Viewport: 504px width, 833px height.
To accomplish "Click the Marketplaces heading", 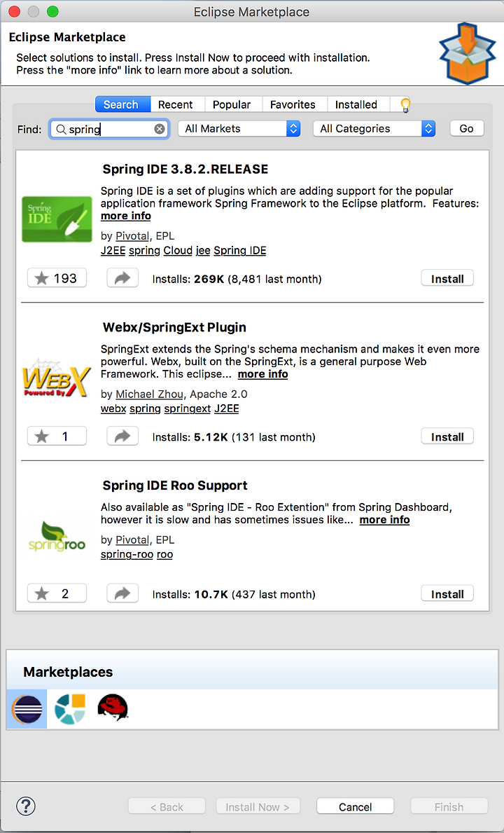I will 68,671.
